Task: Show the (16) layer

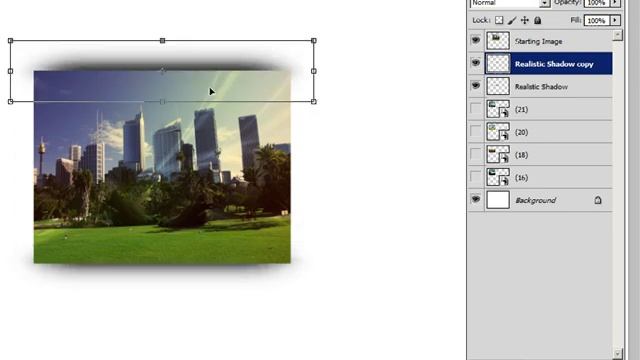Action: click(476, 177)
